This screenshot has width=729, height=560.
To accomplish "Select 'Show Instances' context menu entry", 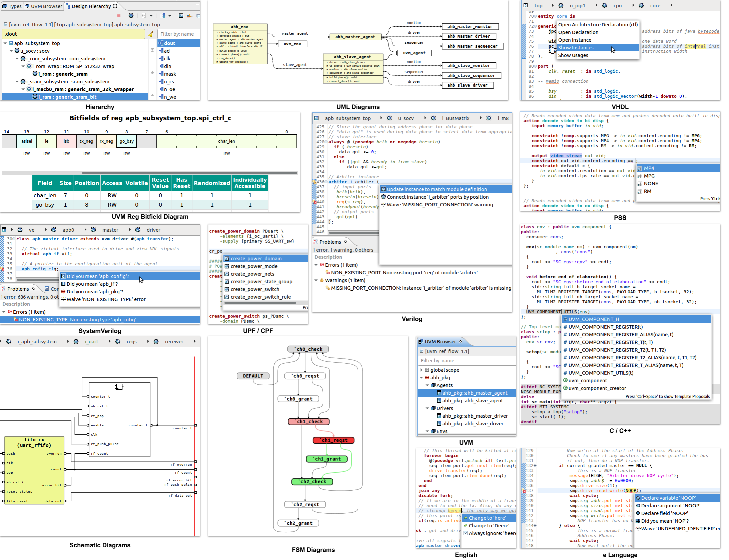I will pos(592,48).
